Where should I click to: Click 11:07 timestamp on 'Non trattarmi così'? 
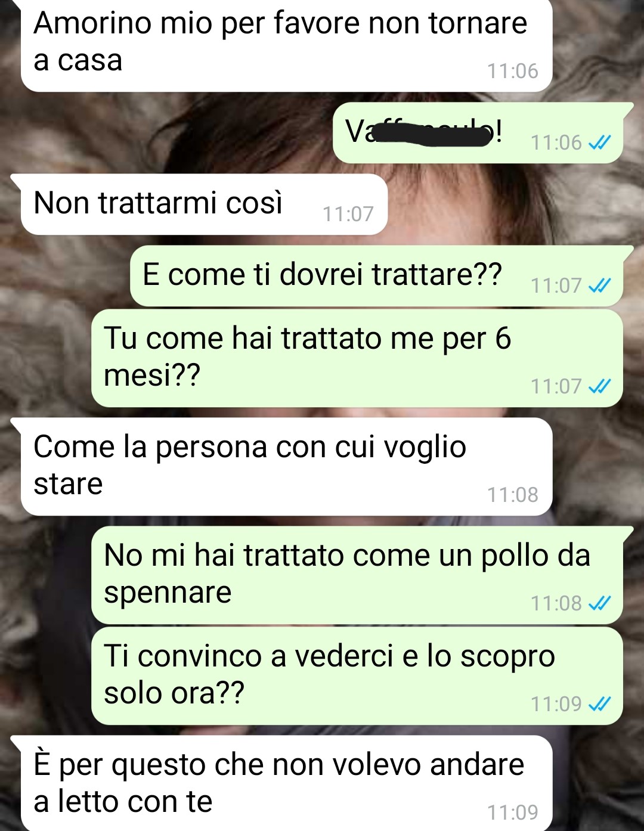click(x=348, y=214)
